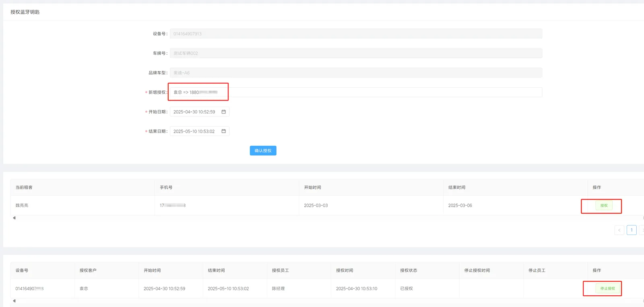
Task: Select page 1 in pagination
Action: 632,230
